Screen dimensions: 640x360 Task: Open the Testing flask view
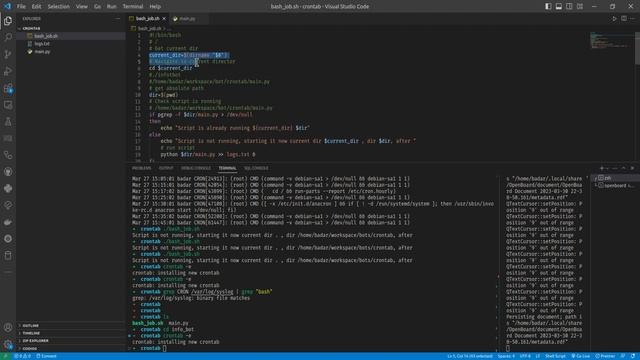8,122
